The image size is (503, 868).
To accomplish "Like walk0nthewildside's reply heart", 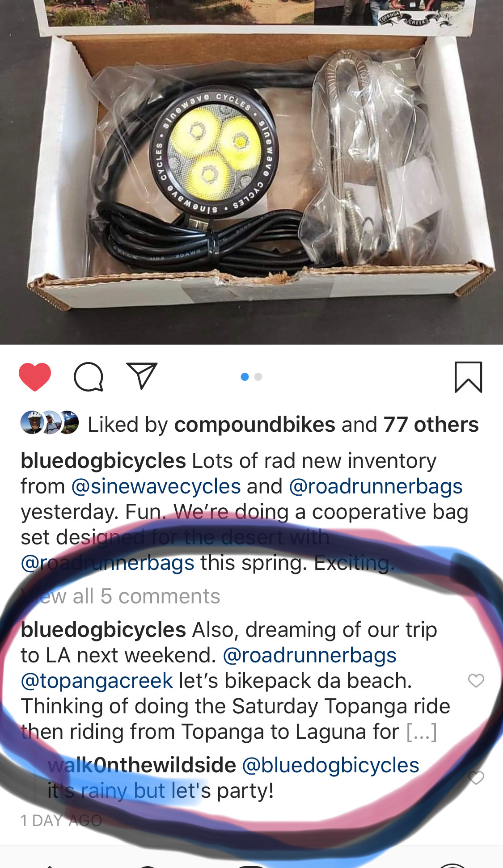I will [476, 778].
